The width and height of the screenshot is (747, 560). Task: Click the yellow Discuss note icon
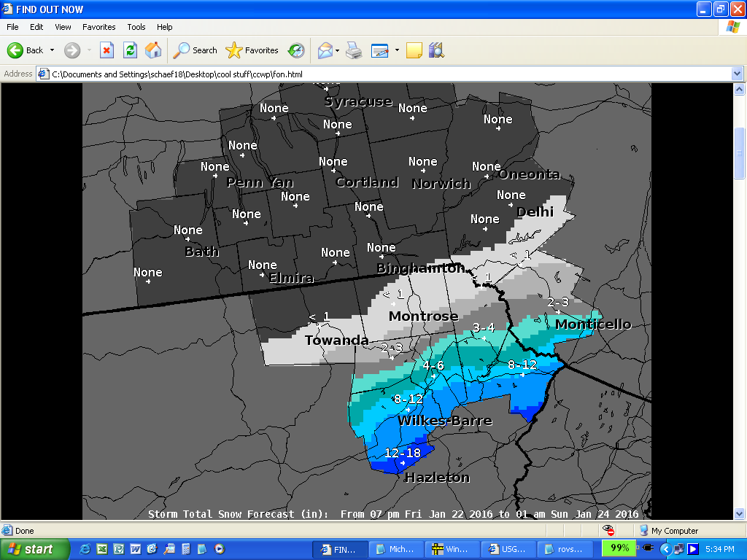tap(414, 50)
